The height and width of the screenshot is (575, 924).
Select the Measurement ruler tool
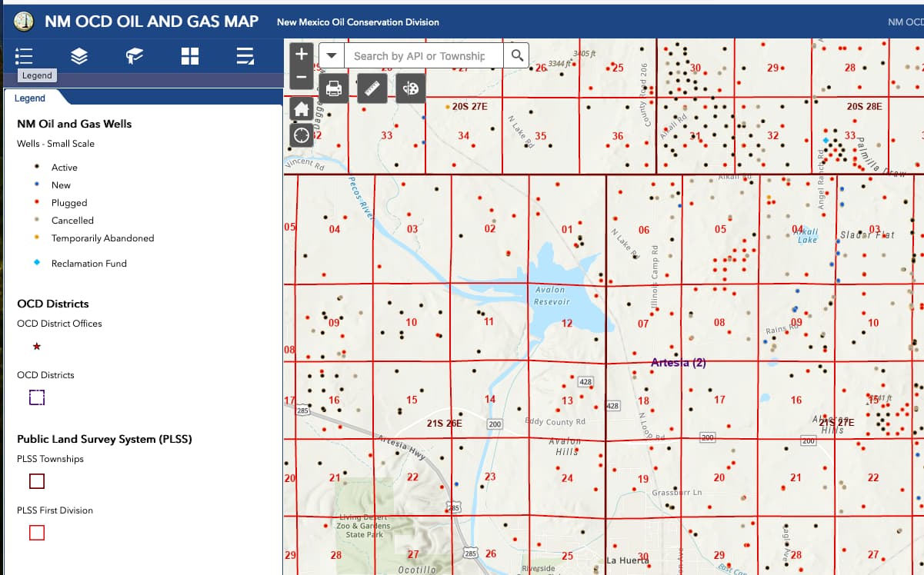(x=372, y=88)
